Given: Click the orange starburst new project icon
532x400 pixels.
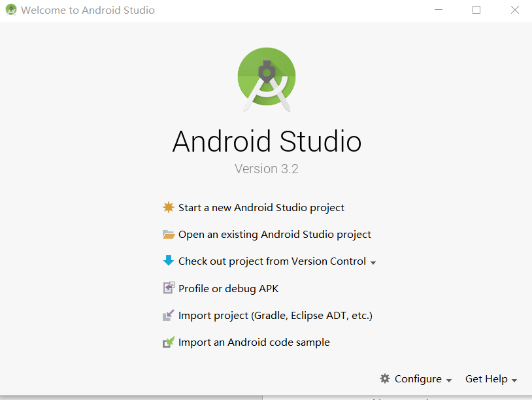Looking at the screenshot, I should [168, 207].
